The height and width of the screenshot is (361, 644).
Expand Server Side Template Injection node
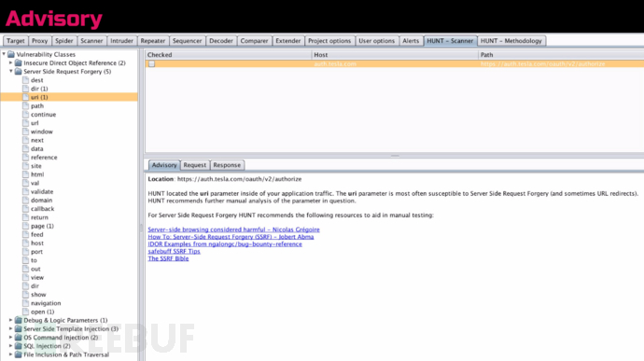(x=10, y=328)
